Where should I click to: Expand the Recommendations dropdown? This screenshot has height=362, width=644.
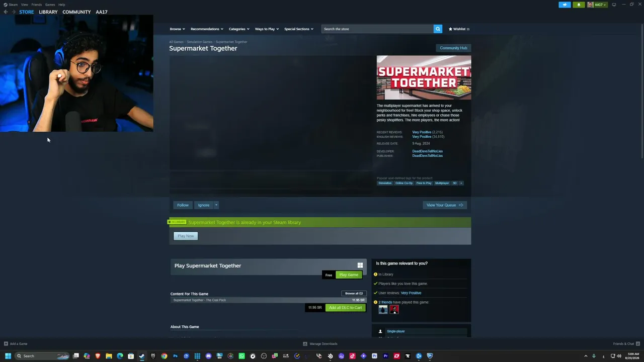pos(207,29)
